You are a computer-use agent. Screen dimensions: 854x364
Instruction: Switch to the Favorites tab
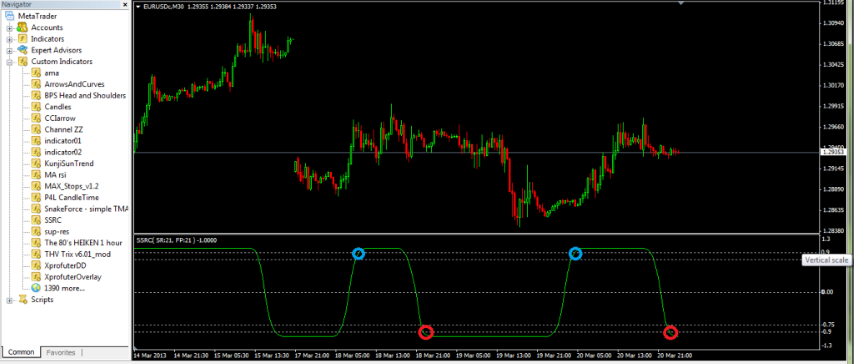click(61, 353)
